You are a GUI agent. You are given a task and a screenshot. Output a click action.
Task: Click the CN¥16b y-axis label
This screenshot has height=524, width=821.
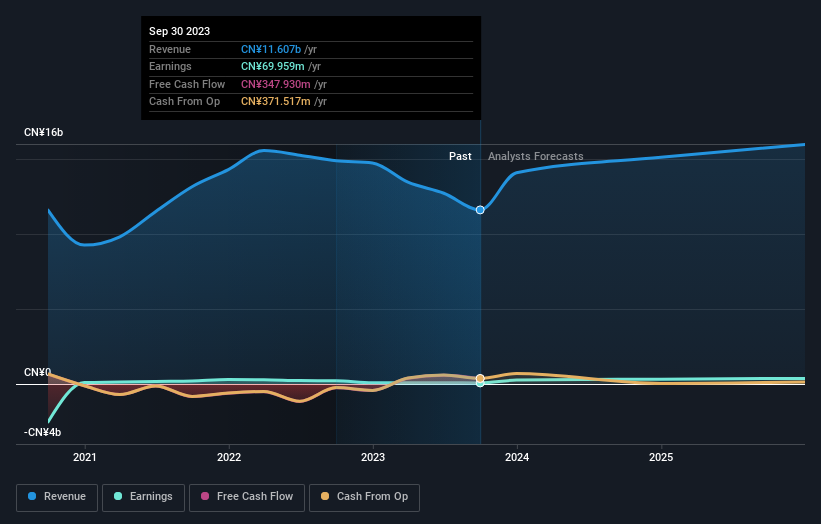43,132
